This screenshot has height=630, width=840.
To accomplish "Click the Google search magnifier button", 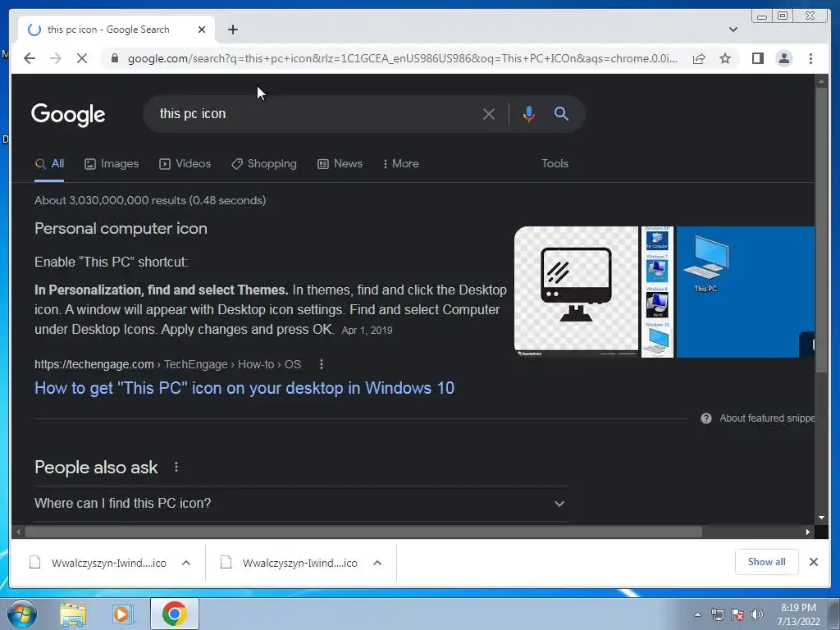I will point(561,113).
